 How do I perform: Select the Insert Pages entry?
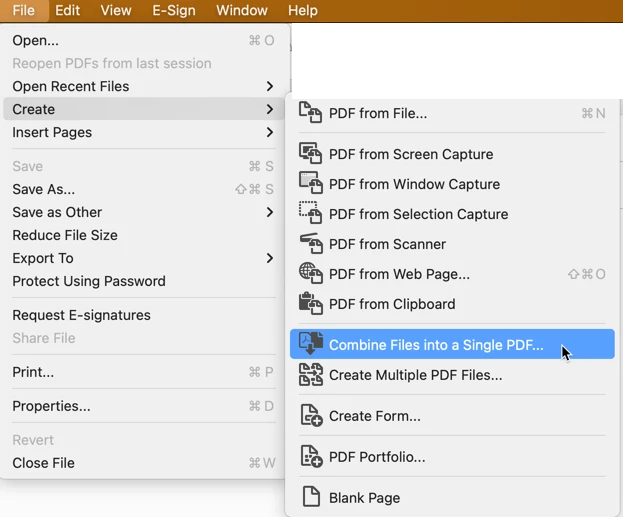[x=144, y=132]
